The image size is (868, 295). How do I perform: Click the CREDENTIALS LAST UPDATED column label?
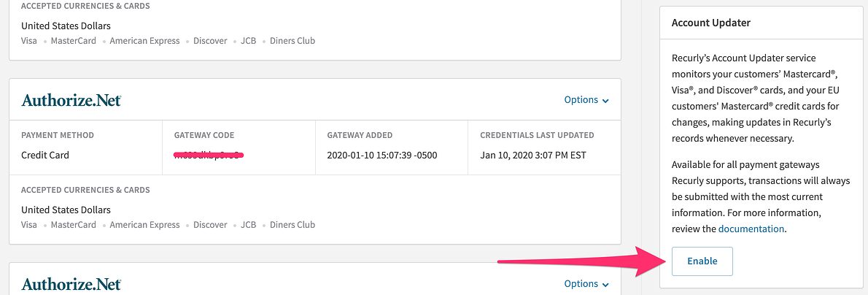pos(537,135)
